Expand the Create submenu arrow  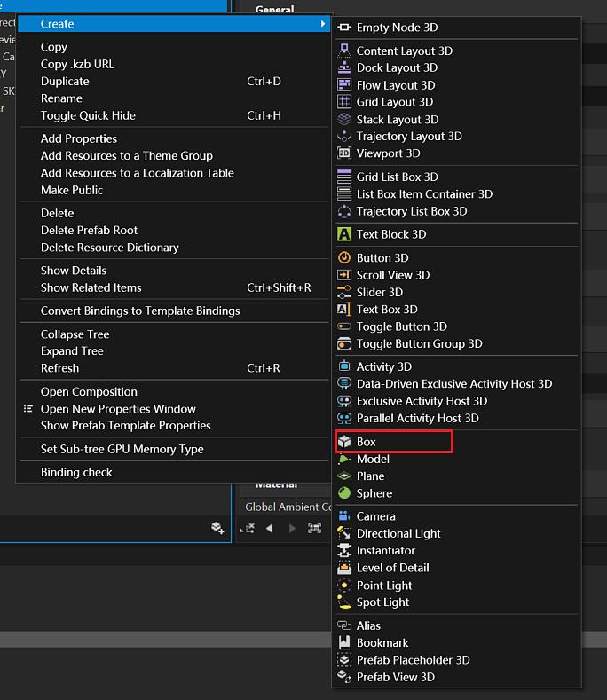pos(323,24)
